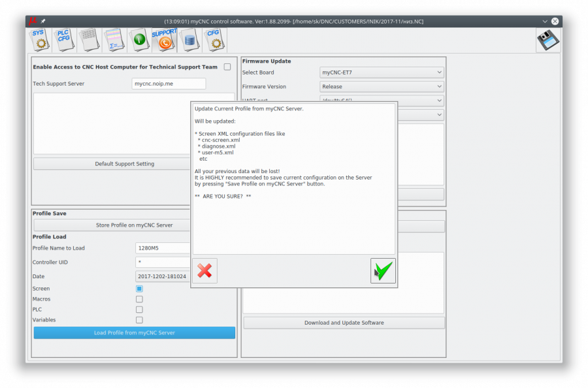The height and width of the screenshot is (388, 588).
Task: Open the Firmware Version Release dropdown
Action: (382, 86)
